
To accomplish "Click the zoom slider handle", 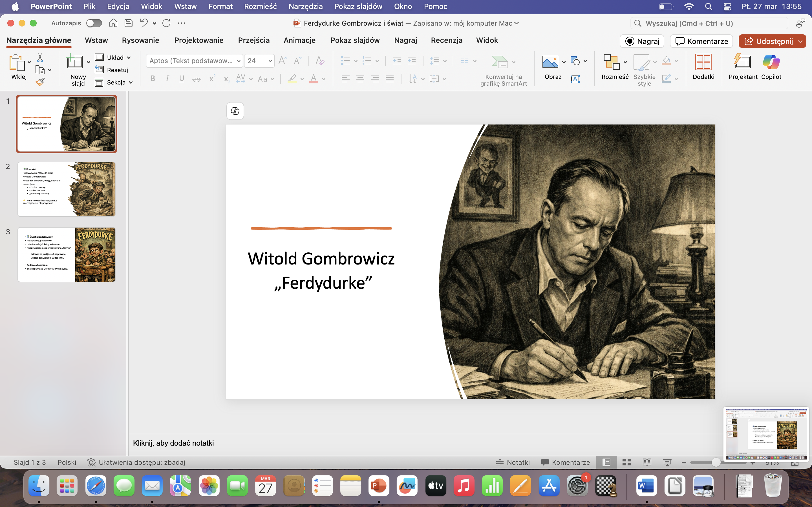I will pyautogui.click(x=716, y=462).
